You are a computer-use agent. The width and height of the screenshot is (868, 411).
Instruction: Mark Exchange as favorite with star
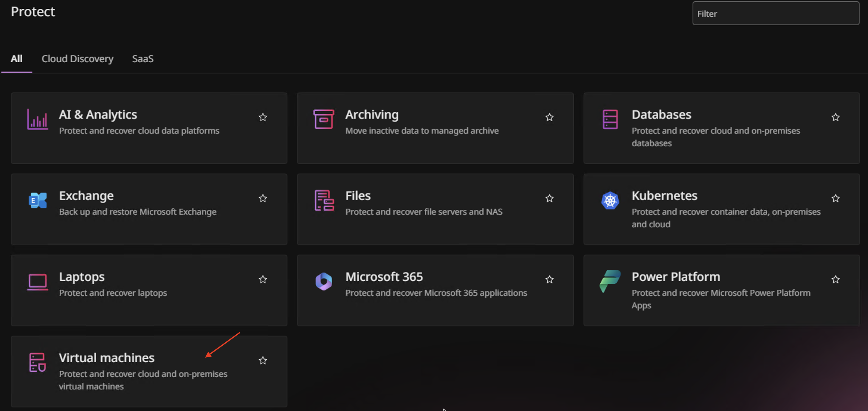pyautogui.click(x=263, y=198)
